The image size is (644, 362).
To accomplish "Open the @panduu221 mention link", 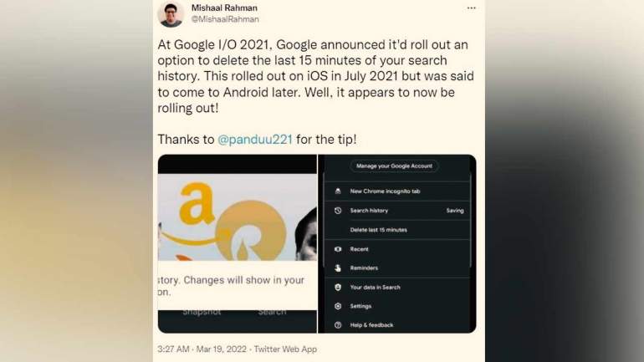I will [x=254, y=140].
